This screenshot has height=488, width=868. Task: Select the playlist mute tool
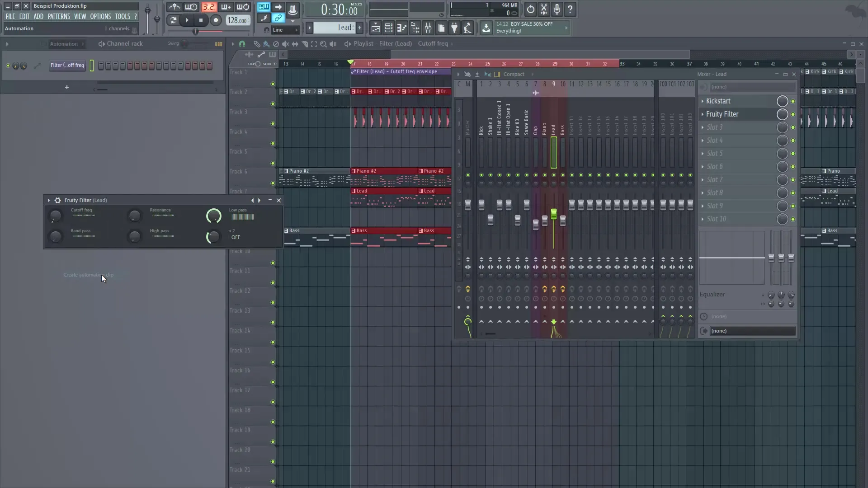pyautogui.click(x=285, y=44)
